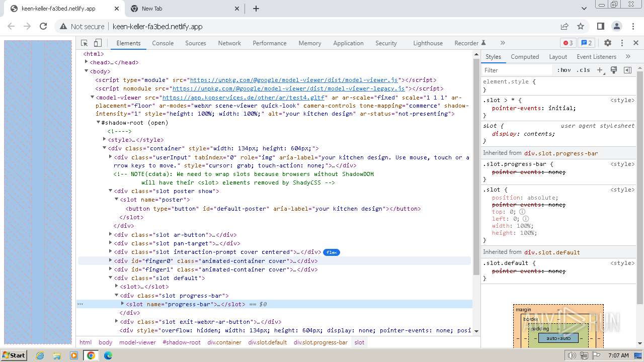Collapse the model-viewer element node

[92, 98]
